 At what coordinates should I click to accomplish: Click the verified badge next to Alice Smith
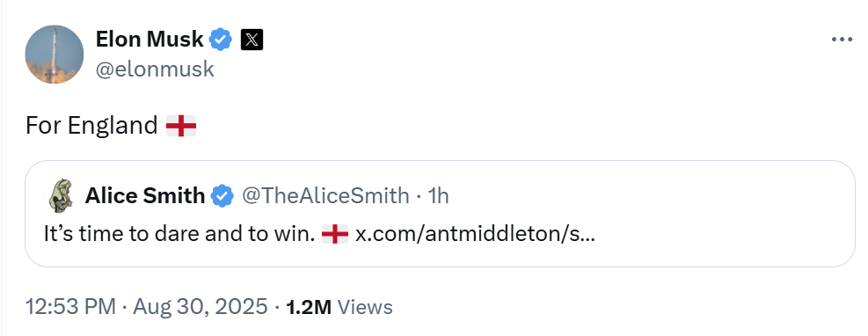point(222,196)
